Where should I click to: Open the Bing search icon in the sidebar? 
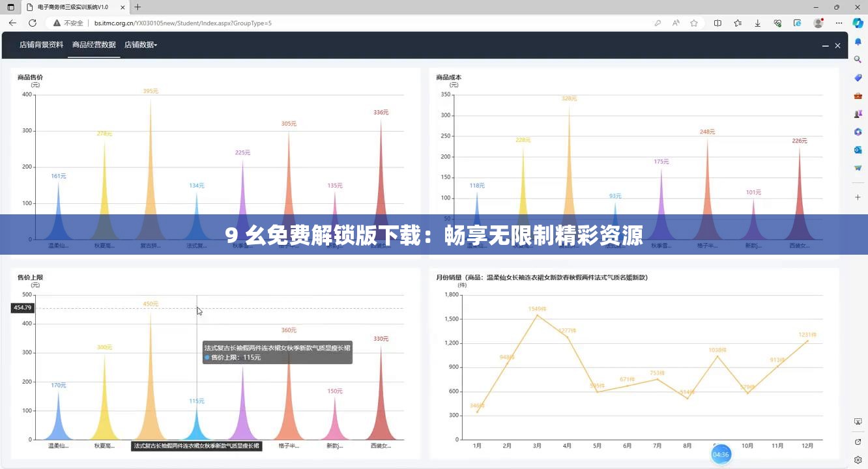coord(858,57)
